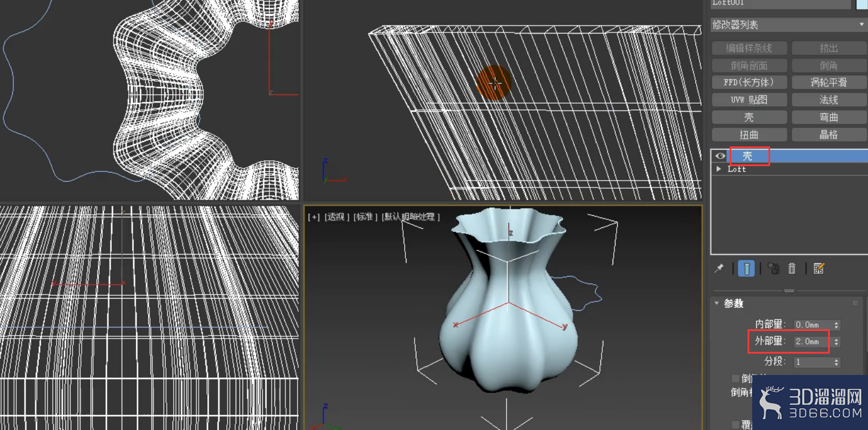Open the 修改器列表 dropdown
The width and height of the screenshot is (868, 430).
tap(789, 25)
